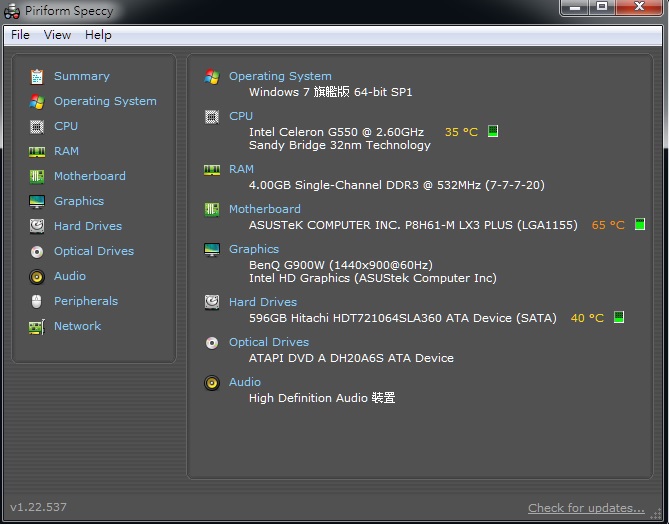
Task: Open the Hard Drives heading in summary
Action: [262, 302]
